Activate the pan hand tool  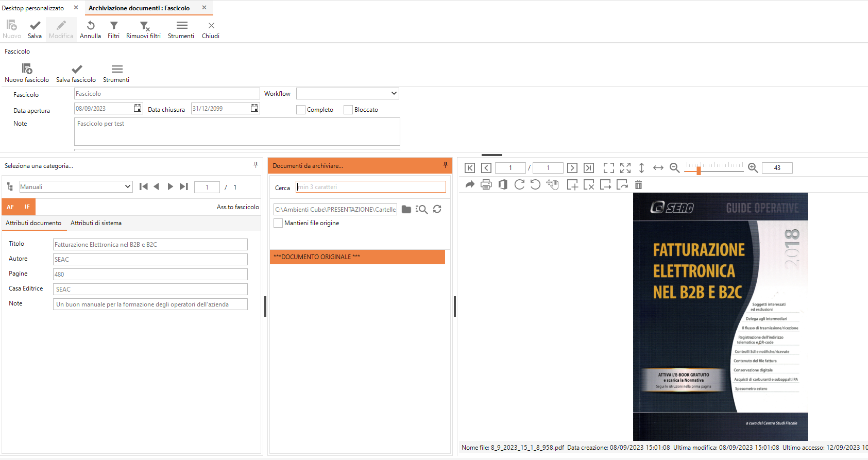coord(553,184)
